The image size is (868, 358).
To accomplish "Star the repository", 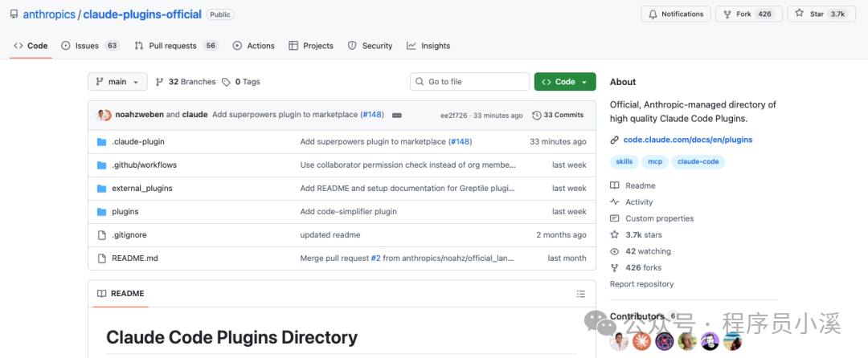I will point(821,14).
